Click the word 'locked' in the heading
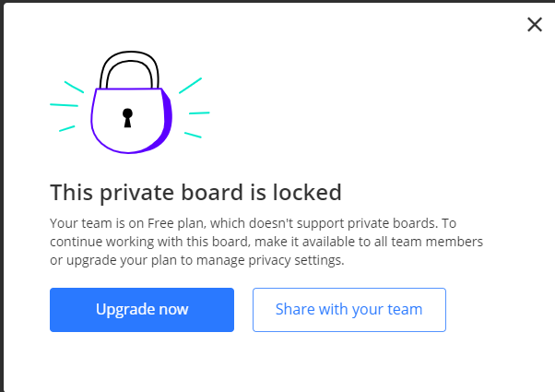 [307, 192]
